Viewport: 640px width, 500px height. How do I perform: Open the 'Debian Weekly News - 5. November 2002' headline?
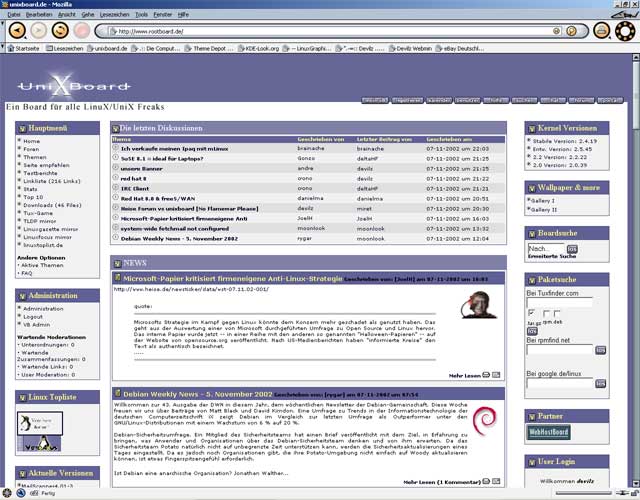[x=198, y=394]
